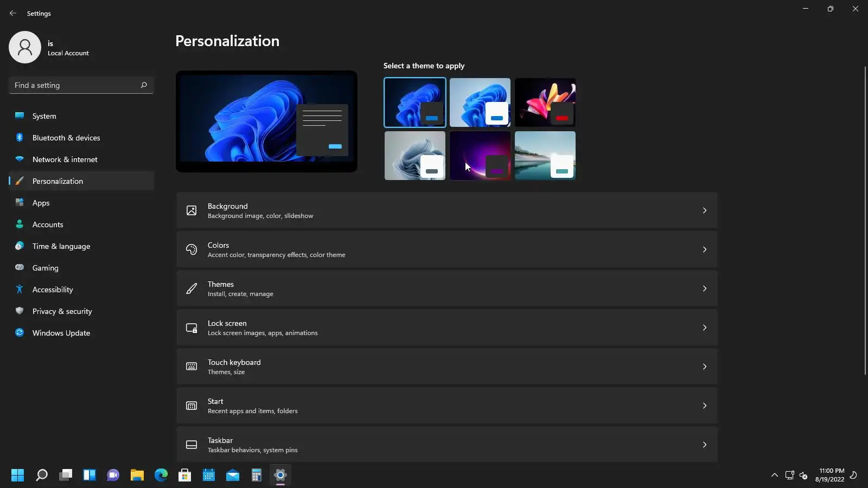Click the settings page vertical scrollbar

tap(865, 220)
